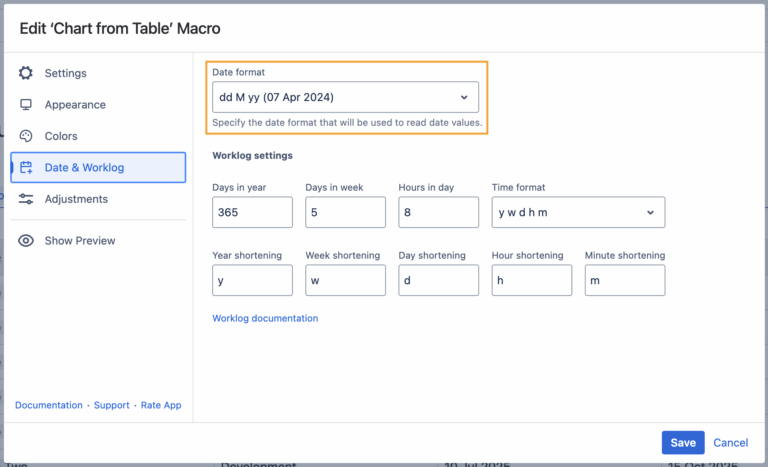The width and height of the screenshot is (768, 467).
Task: Open the Documentation footer link
Action: [x=49, y=405]
